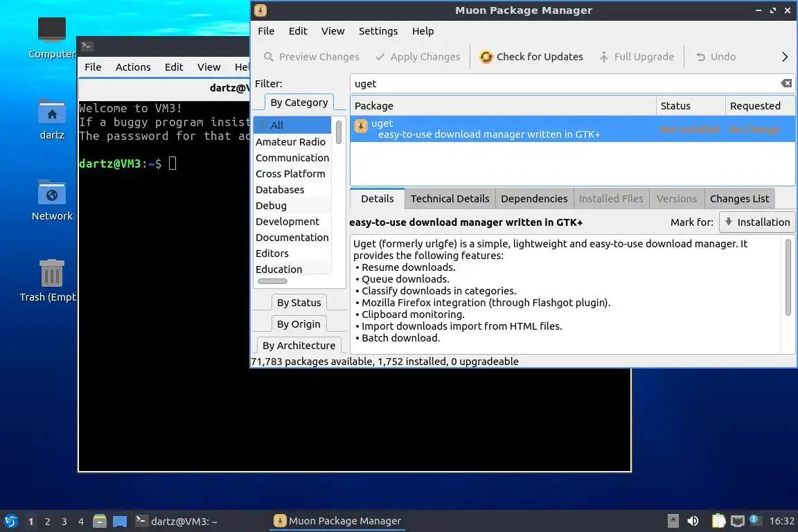
Task: Select the dartz home folder icon
Action: tap(52, 112)
